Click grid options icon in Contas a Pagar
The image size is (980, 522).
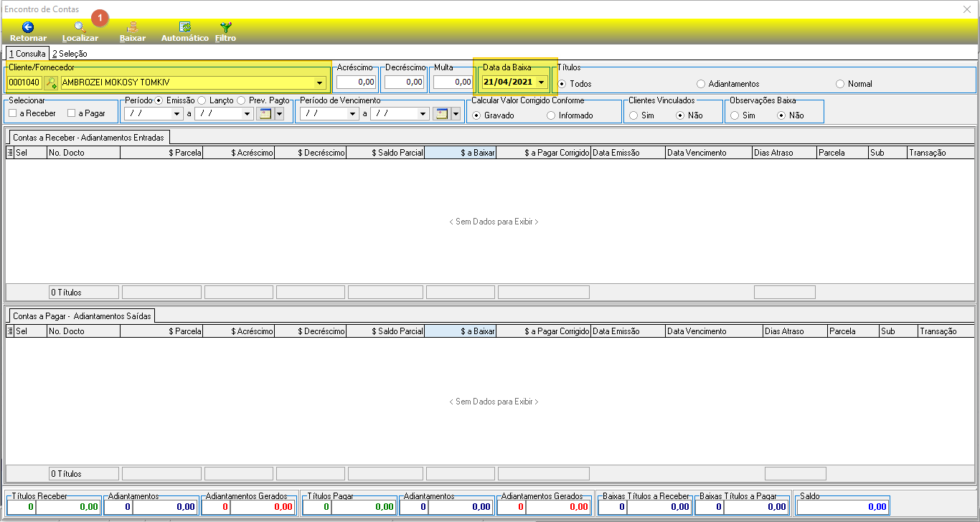pos(10,331)
